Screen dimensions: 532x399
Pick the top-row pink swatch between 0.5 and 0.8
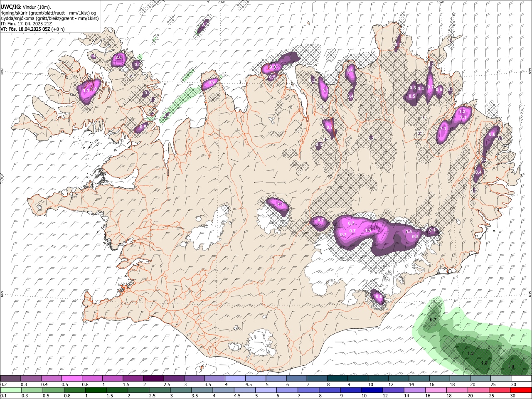(x=71, y=378)
